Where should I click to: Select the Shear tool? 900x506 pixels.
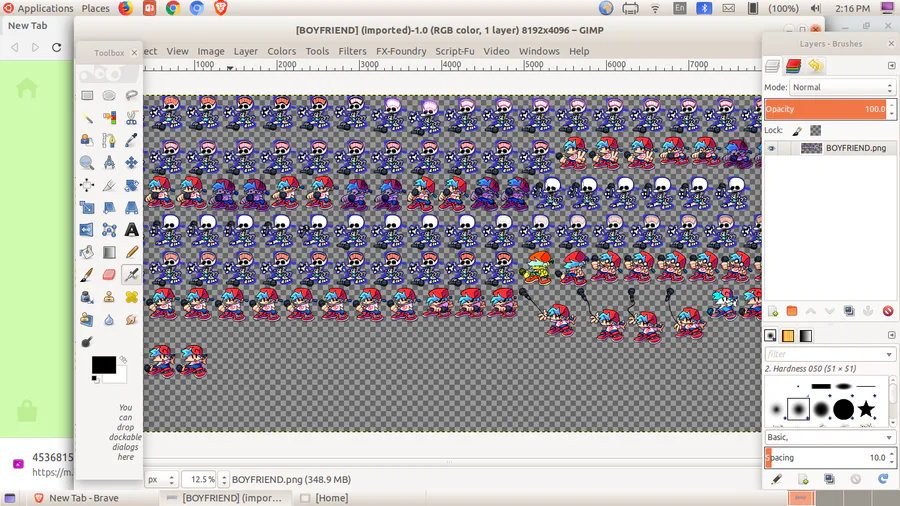point(109,207)
